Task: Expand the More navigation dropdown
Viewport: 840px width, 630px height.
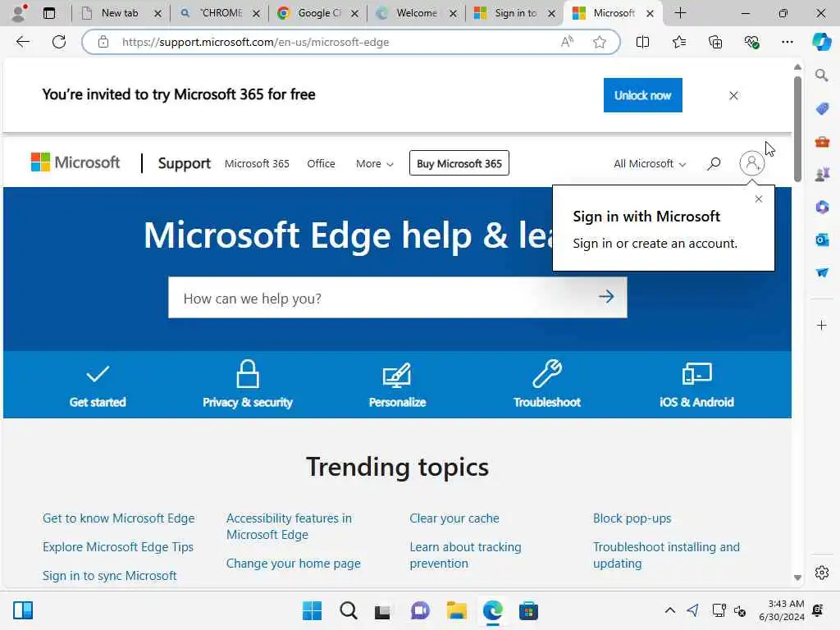Action: [374, 163]
